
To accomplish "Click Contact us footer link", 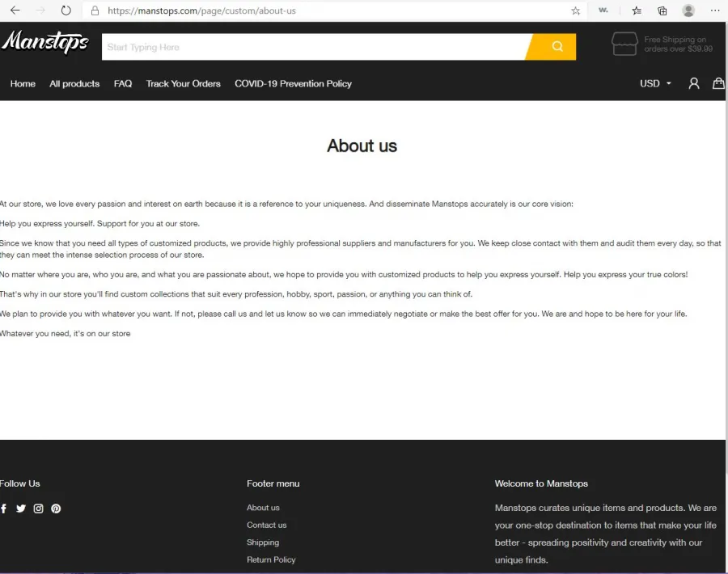I will 266,525.
